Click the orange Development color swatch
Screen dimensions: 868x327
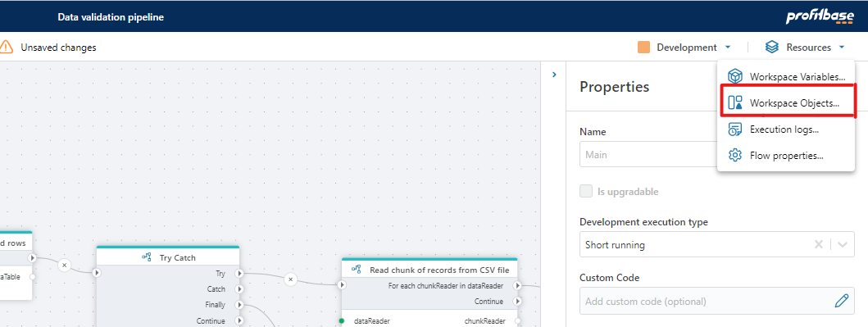click(643, 48)
